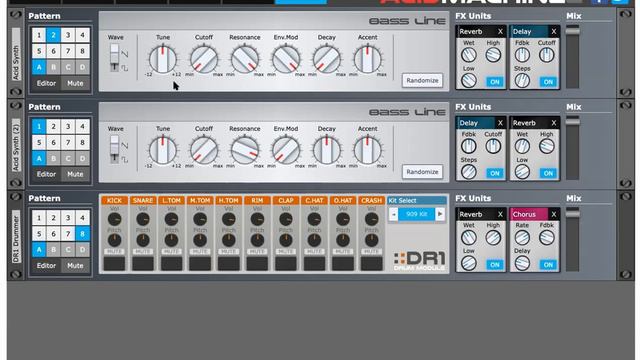The height and width of the screenshot is (360, 640).
Task: Select bank C on Acid Synth (2)
Action: point(68,158)
